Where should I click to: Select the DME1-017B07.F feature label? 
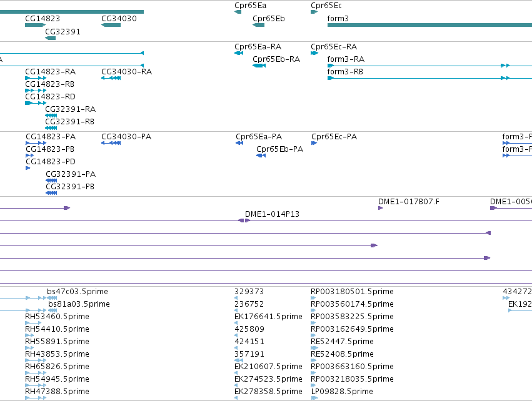click(408, 202)
